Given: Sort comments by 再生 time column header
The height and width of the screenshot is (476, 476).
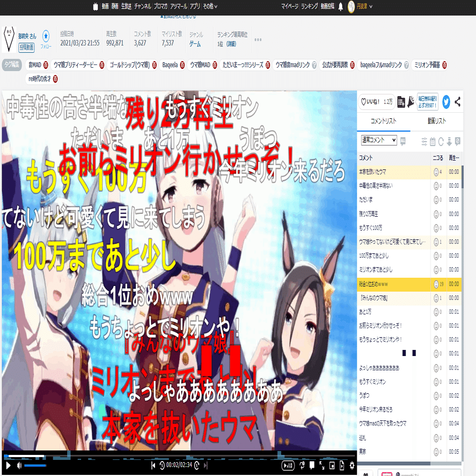Looking at the screenshot, I should (454, 158).
